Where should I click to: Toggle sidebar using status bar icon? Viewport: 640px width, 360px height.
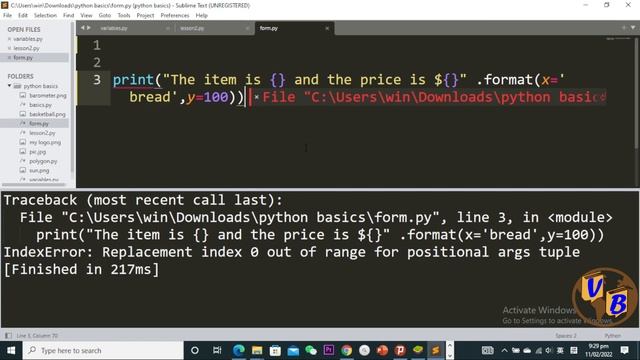click(x=8, y=336)
